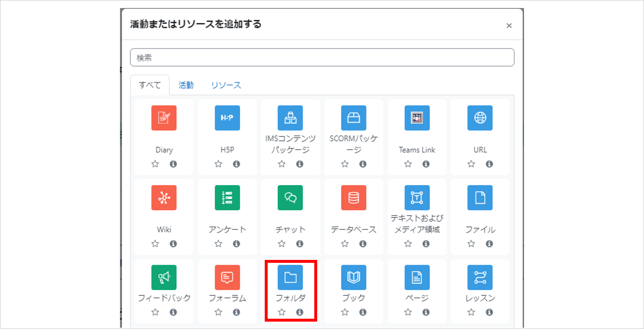Select the Wiki activity icon

pos(164,198)
